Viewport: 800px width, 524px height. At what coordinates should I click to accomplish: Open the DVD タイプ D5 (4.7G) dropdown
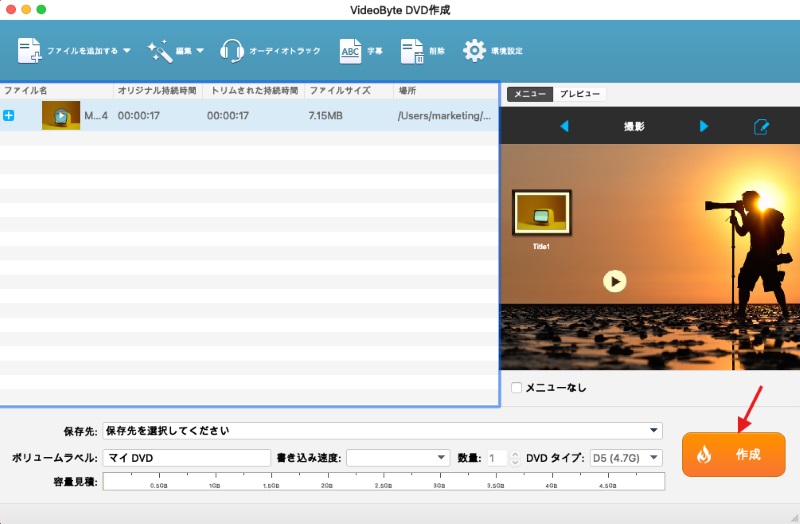pos(626,458)
